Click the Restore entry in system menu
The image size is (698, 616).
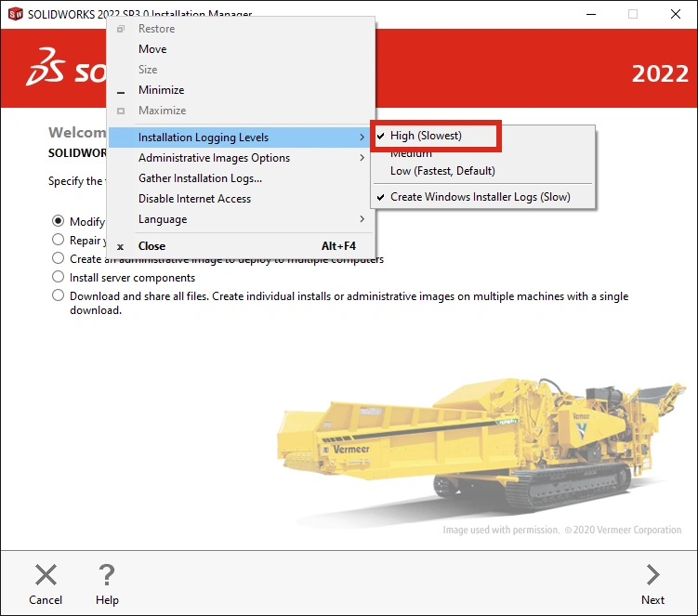coord(242,29)
